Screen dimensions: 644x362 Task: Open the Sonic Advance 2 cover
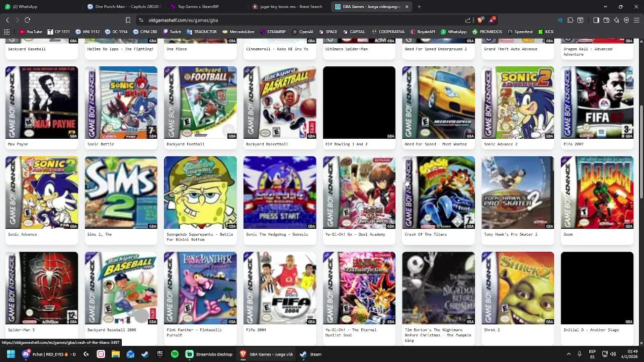click(x=518, y=103)
